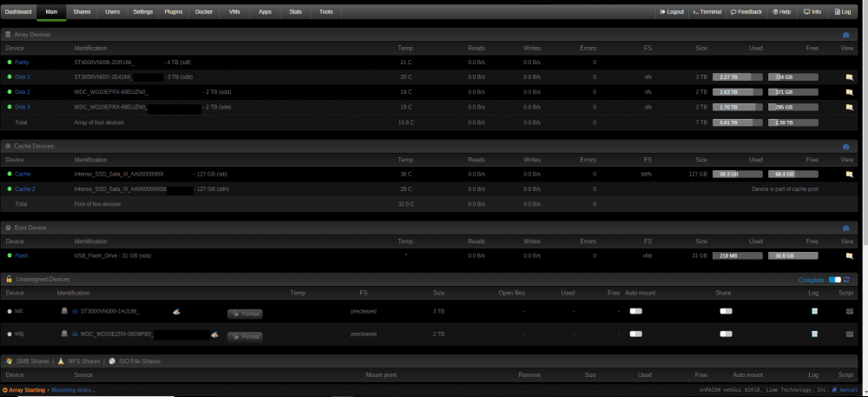Toggle Auto mount for sdg
This screenshot has width=868, height=397.
(636, 334)
